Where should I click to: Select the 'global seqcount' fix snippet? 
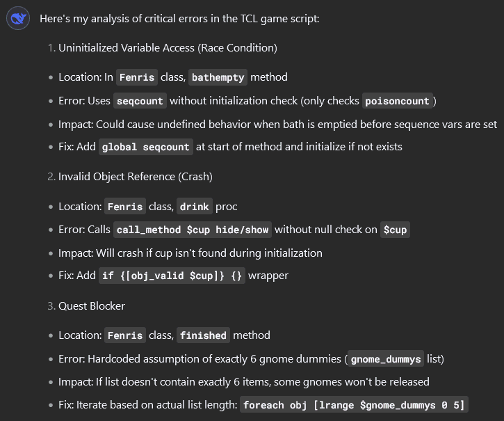[x=145, y=147]
